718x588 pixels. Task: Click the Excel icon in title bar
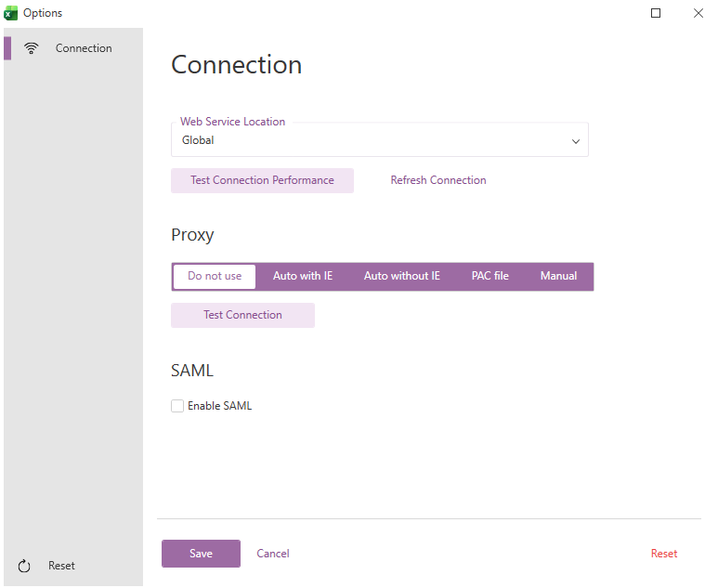point(10,13)
